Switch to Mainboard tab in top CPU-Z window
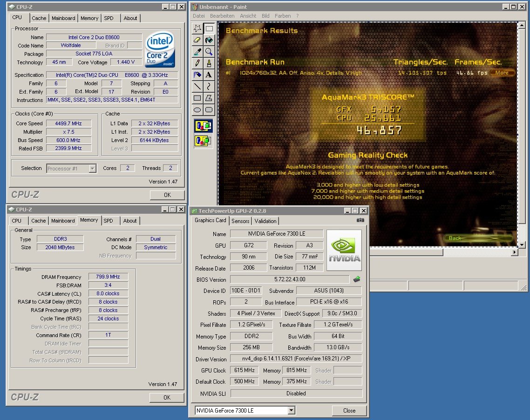This screenshot has width=530, height=420. click(x=63, y=18)
